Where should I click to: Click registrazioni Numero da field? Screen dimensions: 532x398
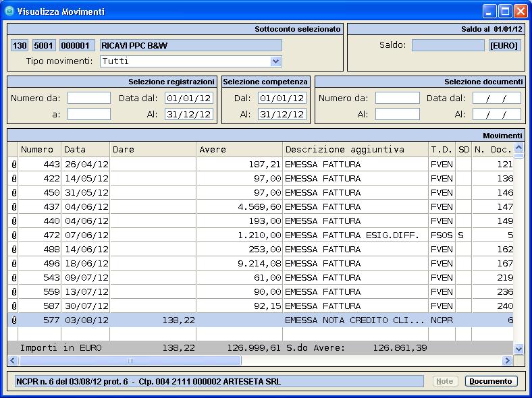click(89, 98)
